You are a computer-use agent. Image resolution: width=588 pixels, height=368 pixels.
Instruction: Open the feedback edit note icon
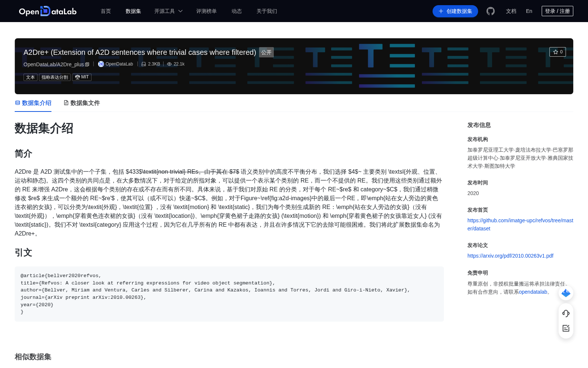tap(566, 328)
